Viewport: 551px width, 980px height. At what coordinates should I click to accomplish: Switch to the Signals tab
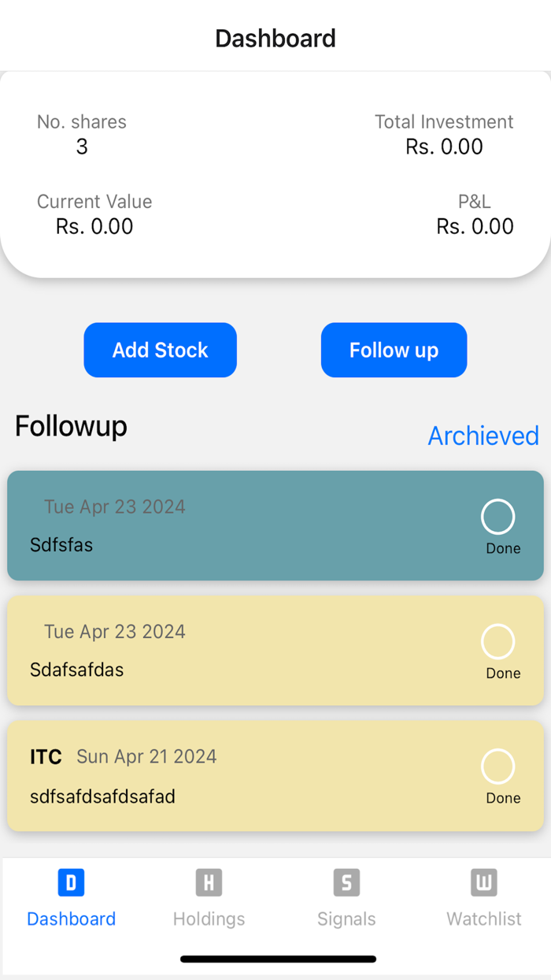(x=346, y=898)
